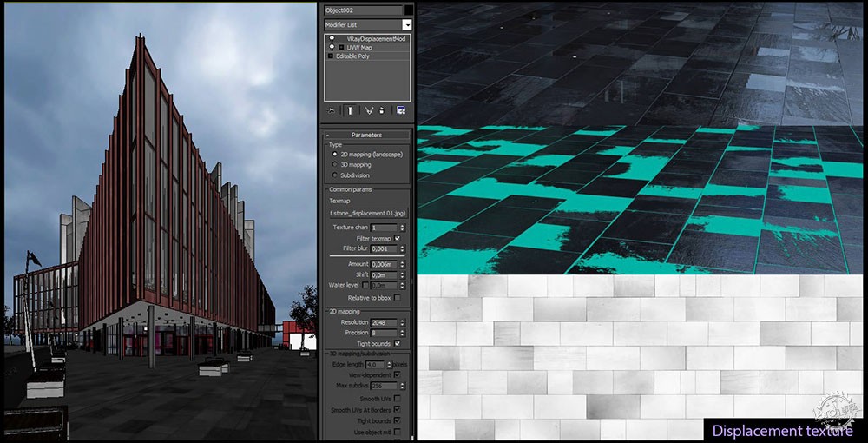This screenshot has width=868, height=443.
Task: Select the 3D mapping radio button
Action: click(334, 164)
